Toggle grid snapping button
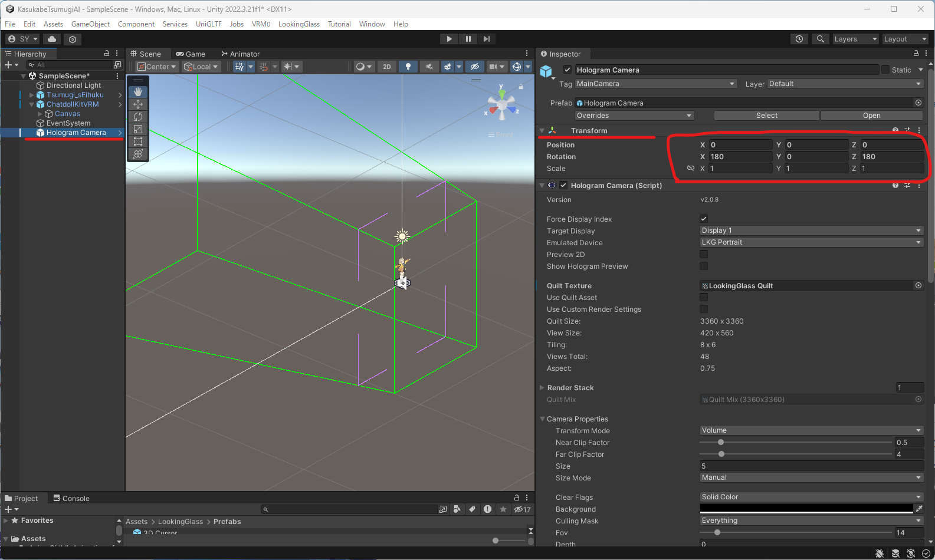This screenshot has height=560, width=935. click(264, 67)
